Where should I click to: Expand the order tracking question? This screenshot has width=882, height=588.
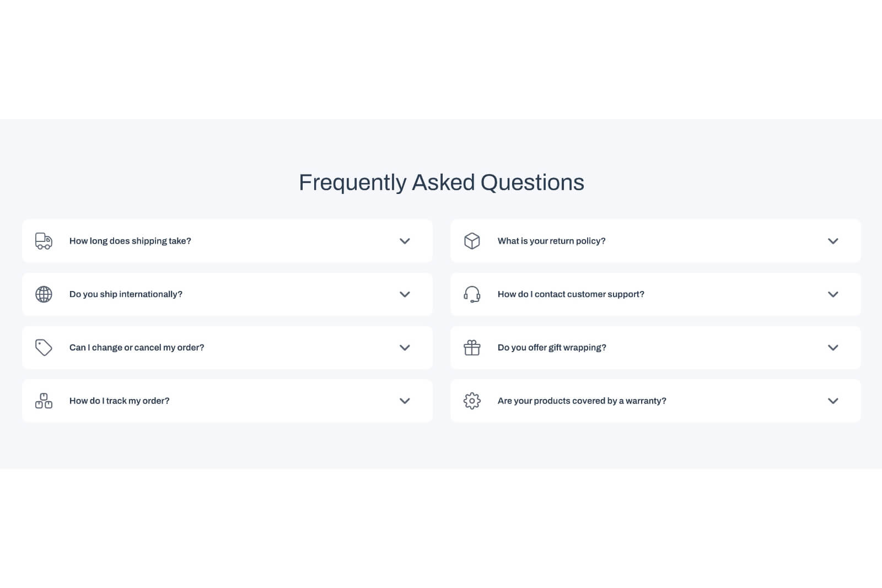click(x=404, y=401)
